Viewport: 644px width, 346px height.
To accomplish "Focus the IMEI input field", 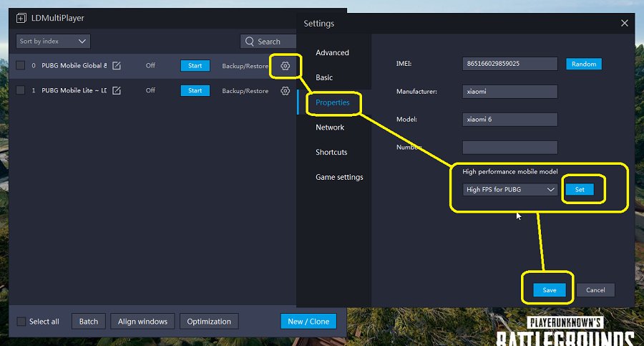I will point(509,64).
